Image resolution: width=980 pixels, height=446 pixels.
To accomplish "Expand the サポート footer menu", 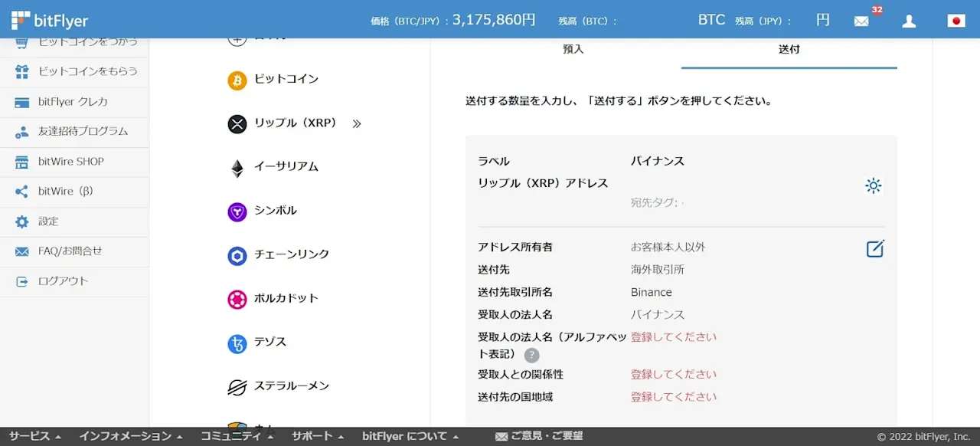I will [x=318, y=436].
